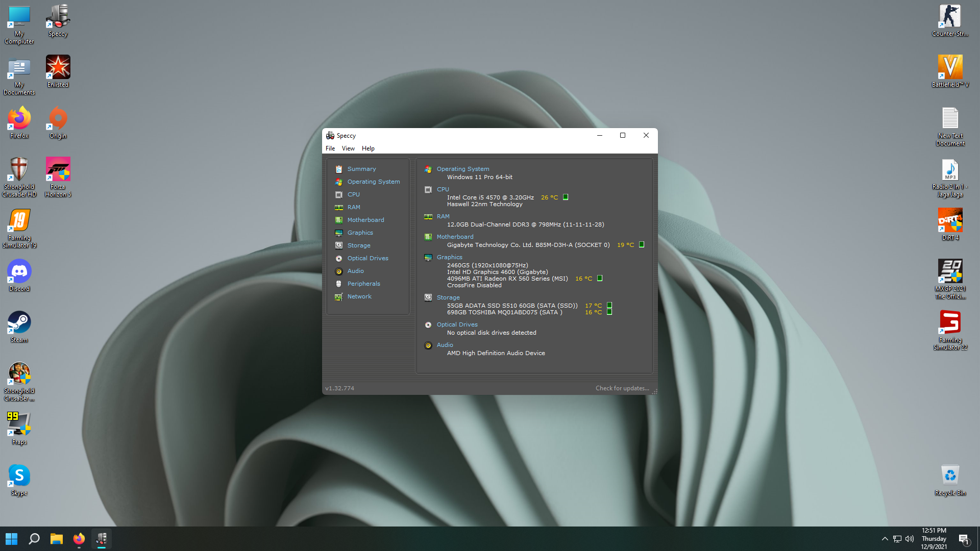Select the Battlefield V desktop icon
The width and height of the screenshot is (980, 551).
[950, 71]
